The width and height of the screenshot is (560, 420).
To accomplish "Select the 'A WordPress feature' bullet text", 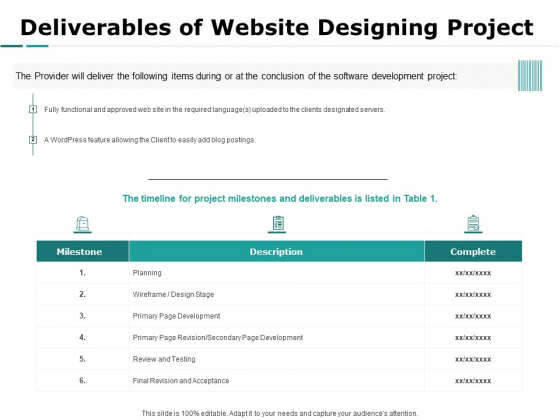I will pos(150,140).
